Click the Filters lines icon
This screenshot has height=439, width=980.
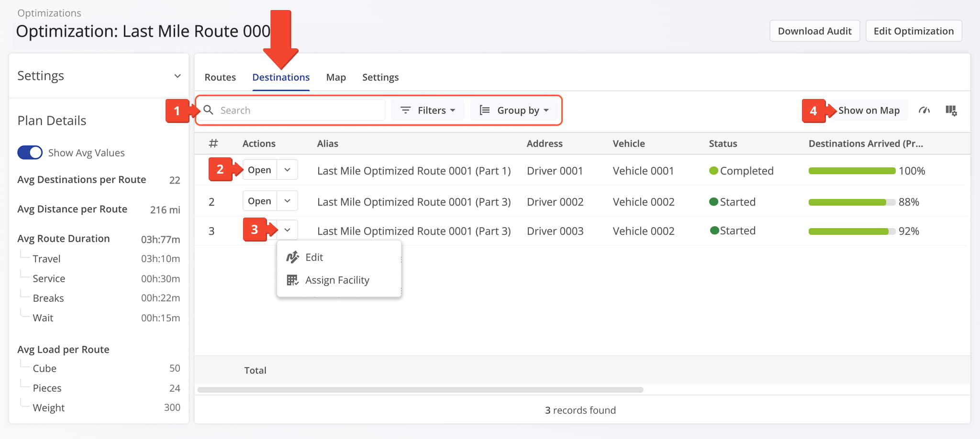click(x=405, y=110)
